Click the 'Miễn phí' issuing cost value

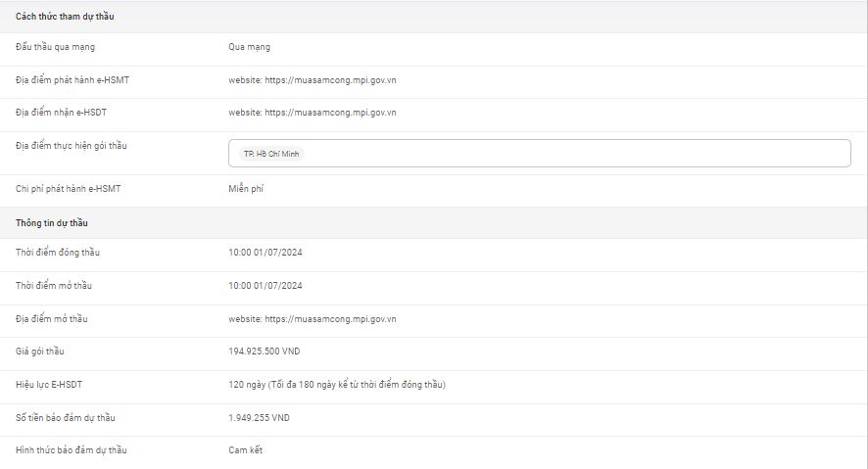[246, 188]
